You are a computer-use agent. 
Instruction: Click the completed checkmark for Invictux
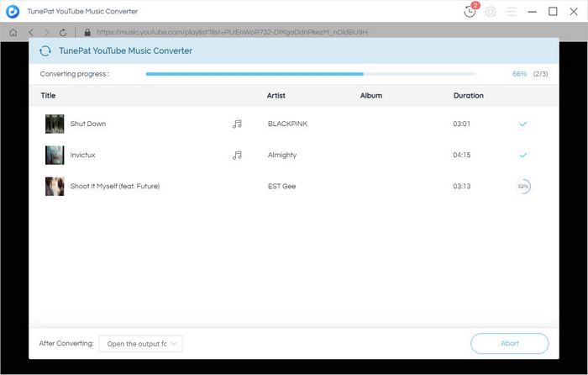point(523,155)
